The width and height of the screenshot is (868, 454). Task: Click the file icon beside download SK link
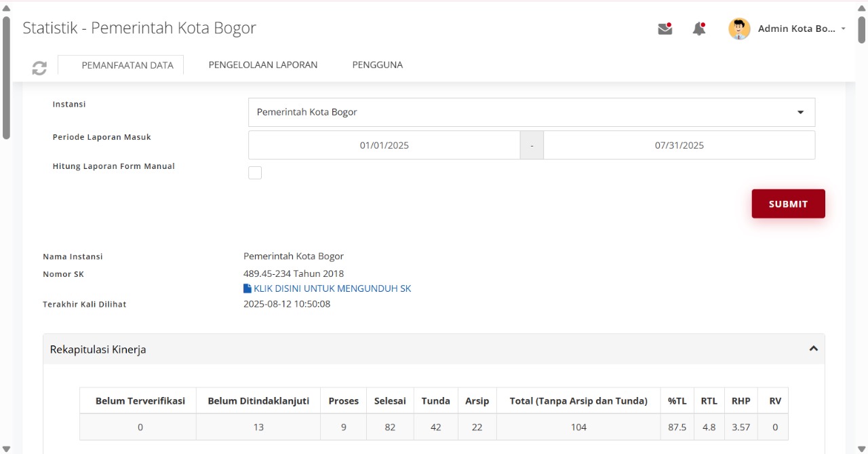click(248, 288)
